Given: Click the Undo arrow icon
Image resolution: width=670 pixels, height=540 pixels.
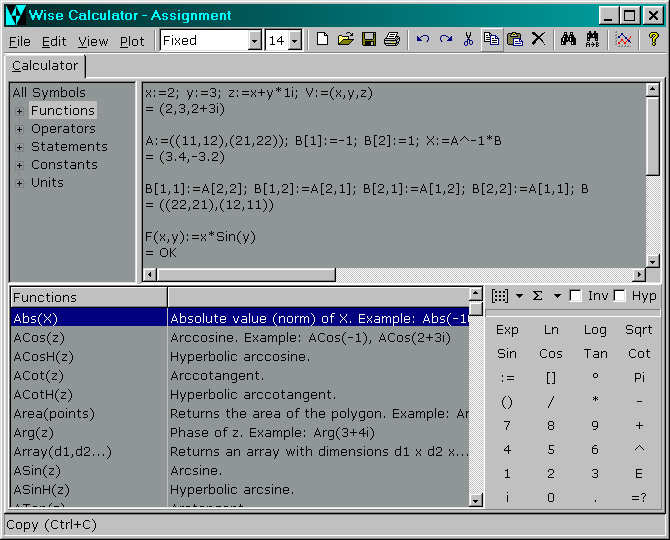Looking at the screenshot, I should 423,40.
